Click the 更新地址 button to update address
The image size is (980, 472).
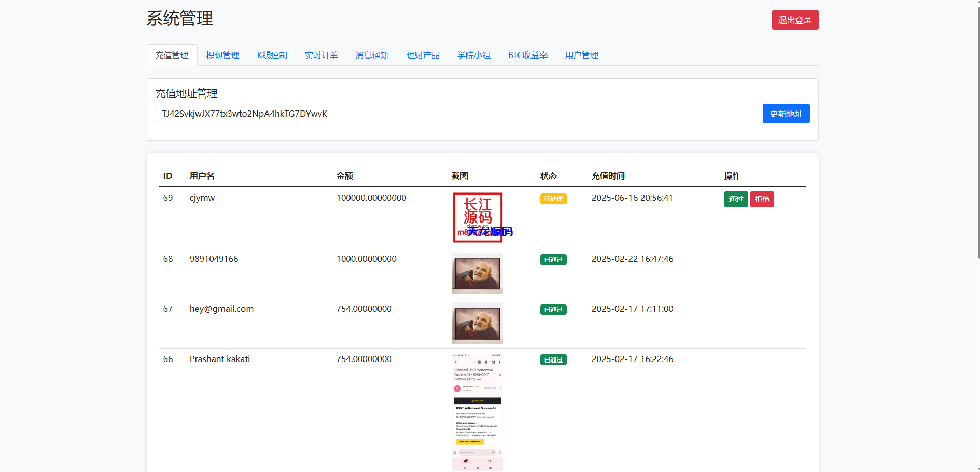pos(786,113)
